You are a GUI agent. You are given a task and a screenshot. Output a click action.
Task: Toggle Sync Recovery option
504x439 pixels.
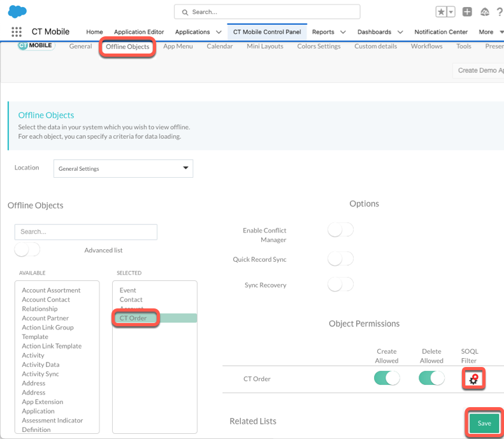[x=340, y=284]
